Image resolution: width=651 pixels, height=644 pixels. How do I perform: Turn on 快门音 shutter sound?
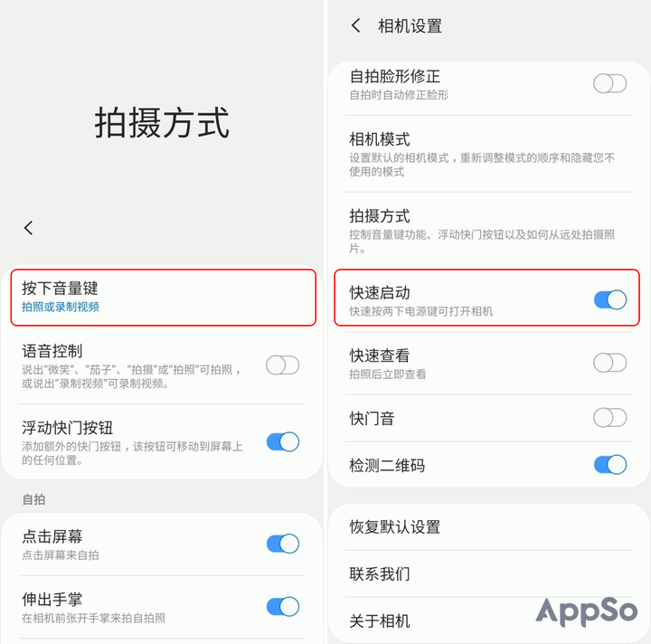tap(610, 418)
